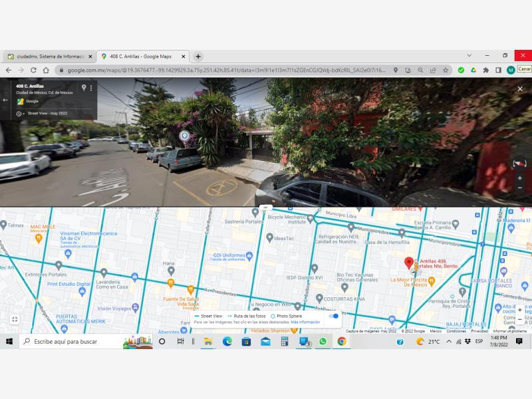Open the tab search chevron
Image resolution: width=532 pixels, height=399 pixels.
[x=469, y=55]
